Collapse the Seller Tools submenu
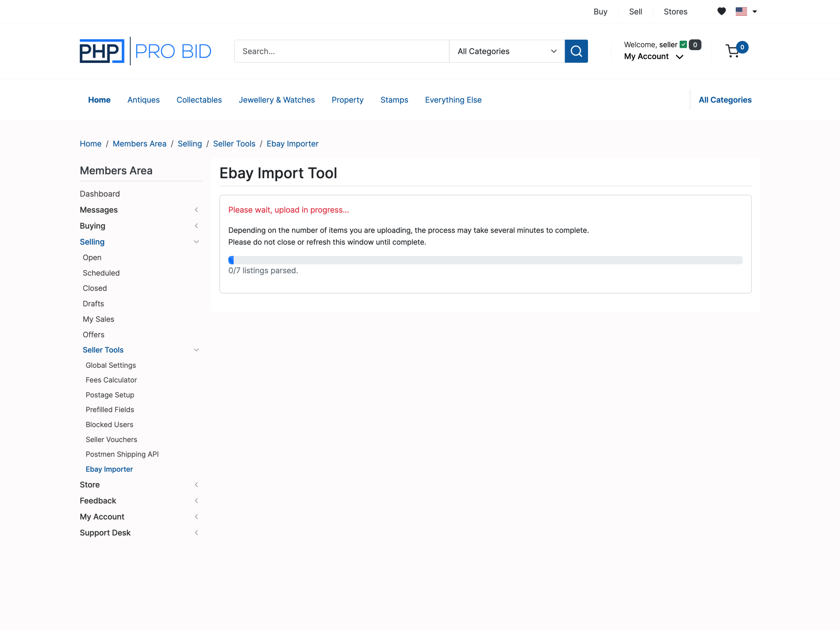This screenshot has height=630, width=840. (196, 350)
